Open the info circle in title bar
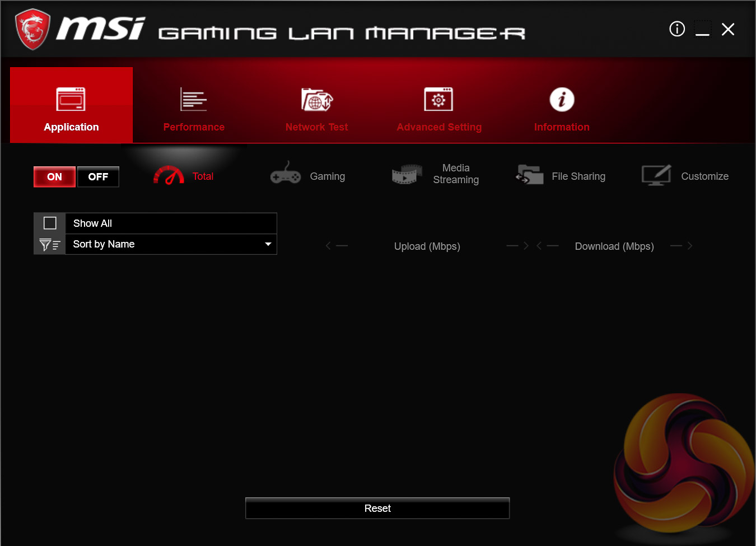Screen dimensions: 756x546 (677, 29)
